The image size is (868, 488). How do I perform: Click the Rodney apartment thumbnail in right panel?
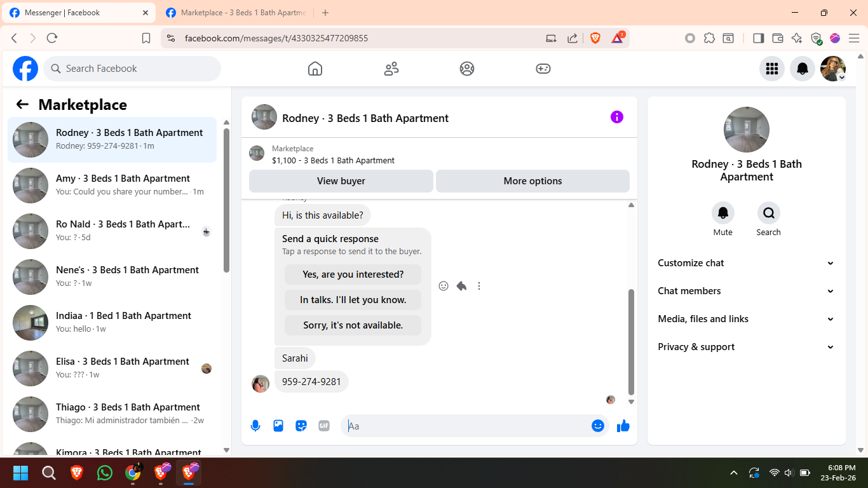[747, 130]
